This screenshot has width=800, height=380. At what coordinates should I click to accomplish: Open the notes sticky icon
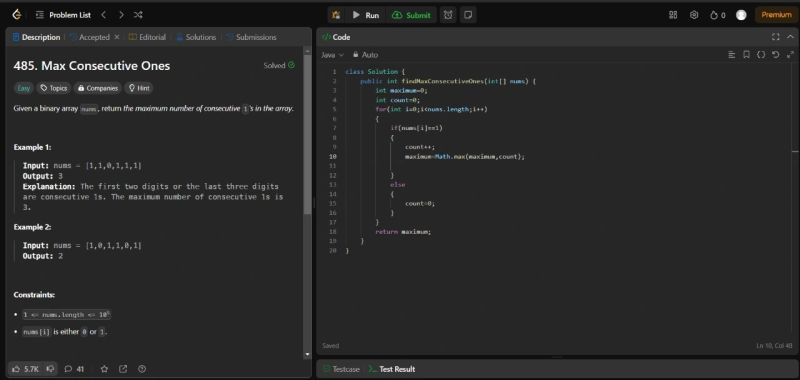[467, 15]
